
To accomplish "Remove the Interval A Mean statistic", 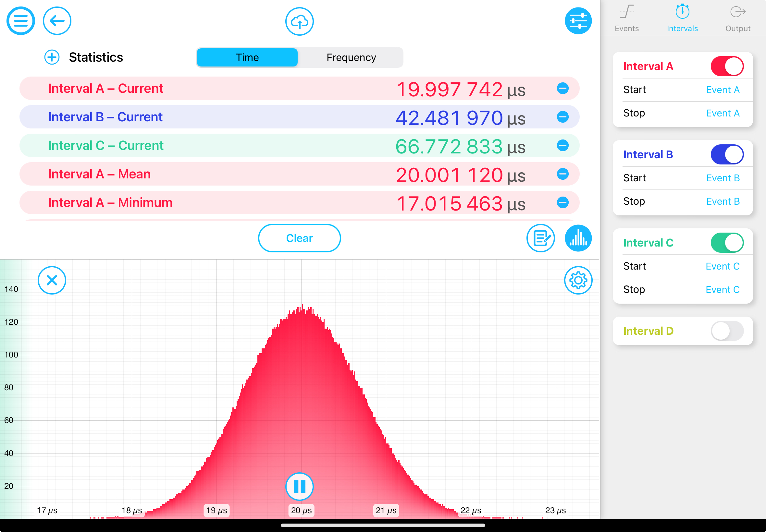I will point(563,174).
